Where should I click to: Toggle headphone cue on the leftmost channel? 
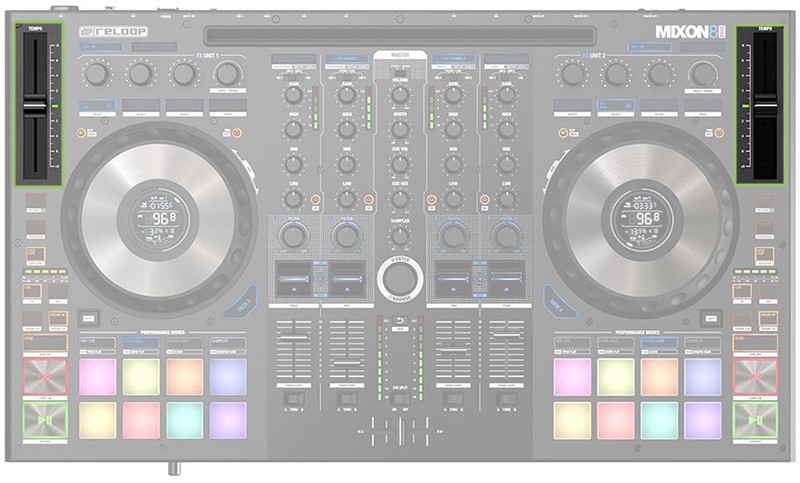(x=315, y=200)
